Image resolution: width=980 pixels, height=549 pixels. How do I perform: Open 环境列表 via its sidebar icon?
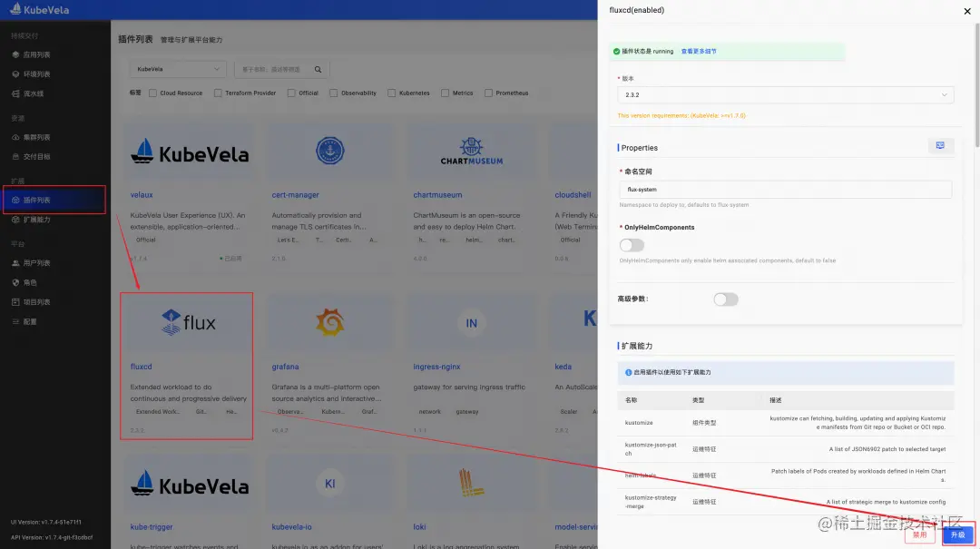pos(15,74)
